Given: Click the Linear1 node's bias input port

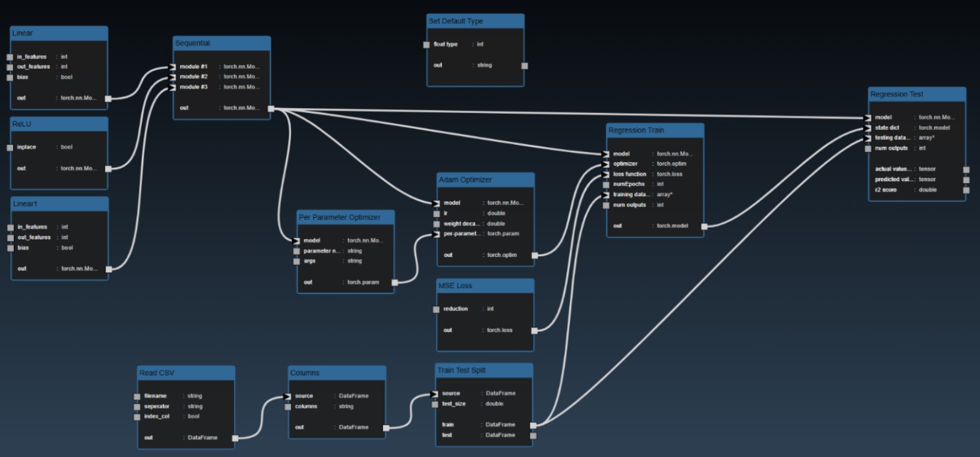Looking at the screenshot, I should pos(10,248).
